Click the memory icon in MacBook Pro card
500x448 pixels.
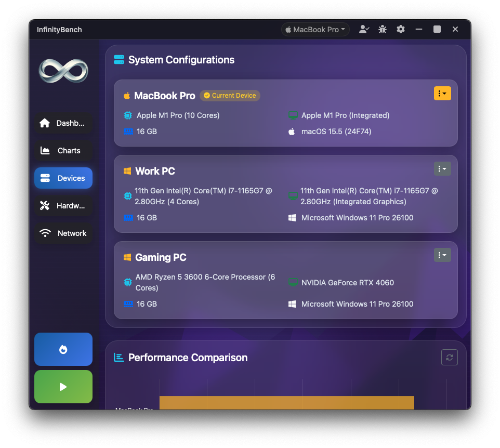(128, 131)
